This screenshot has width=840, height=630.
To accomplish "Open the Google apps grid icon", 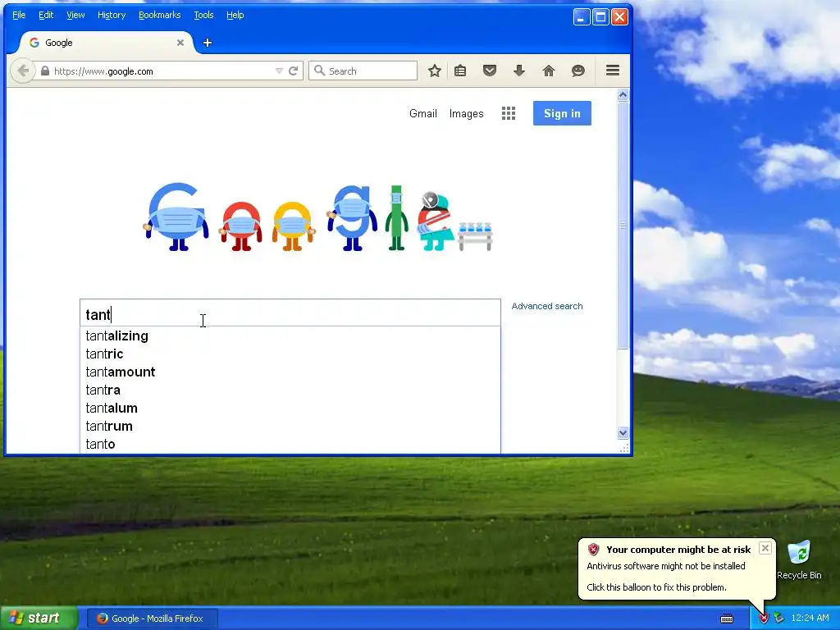I will [x=509, y=113].
